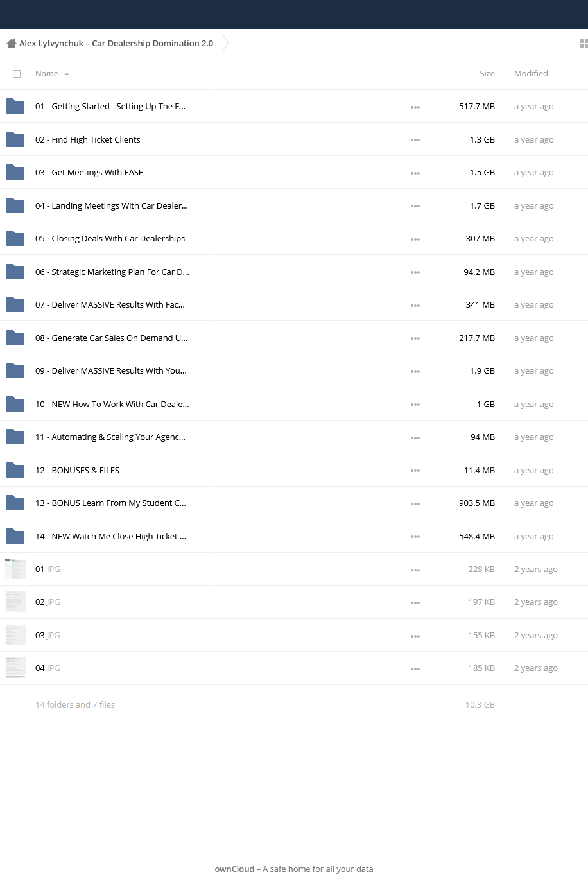Click the home icon in breadcrumb
Screen dimensions: 588x888
[11, 44]
